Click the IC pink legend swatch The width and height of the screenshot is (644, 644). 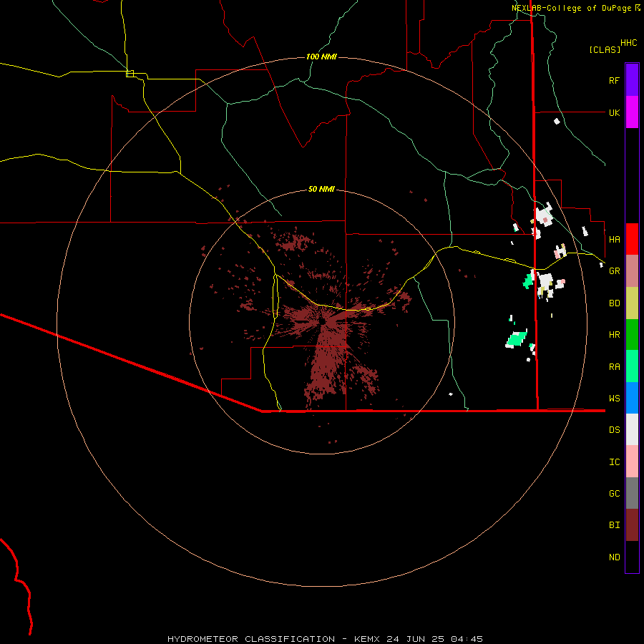click(632, 462)
